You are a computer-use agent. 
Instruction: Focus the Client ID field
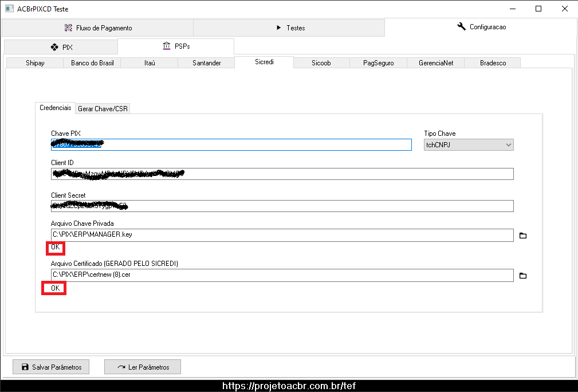pyautogui.click(x=282, y=174)
